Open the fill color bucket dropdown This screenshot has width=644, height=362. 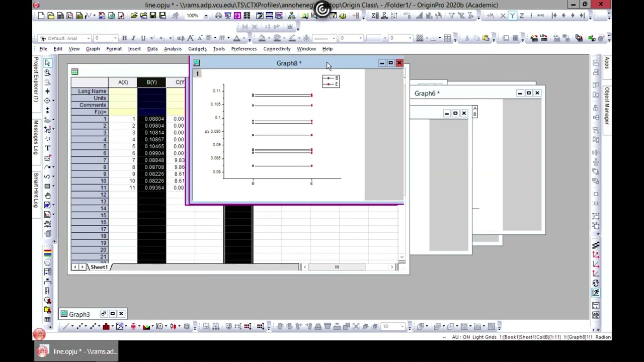(269, 38)
